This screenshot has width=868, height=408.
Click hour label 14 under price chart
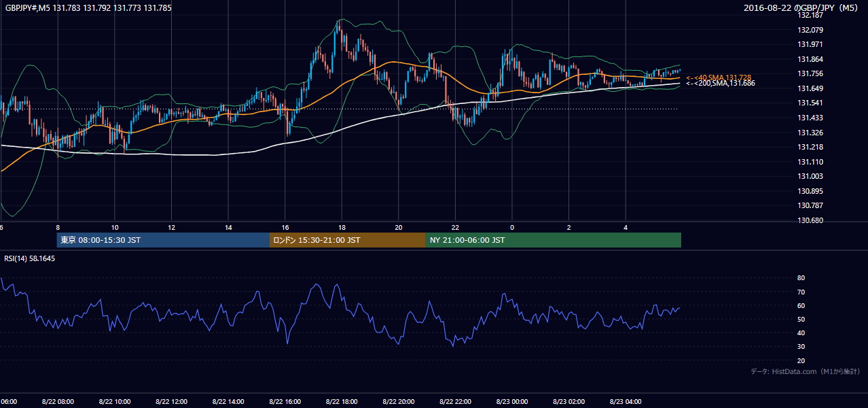pyautogui.click(x=228, y=228)
